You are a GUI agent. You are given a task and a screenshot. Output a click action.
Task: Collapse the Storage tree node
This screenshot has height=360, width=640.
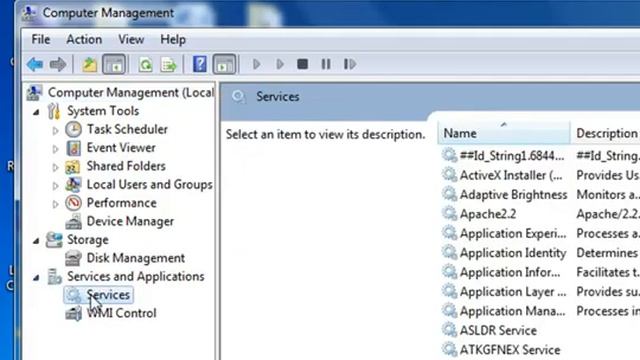click(36, 241)
